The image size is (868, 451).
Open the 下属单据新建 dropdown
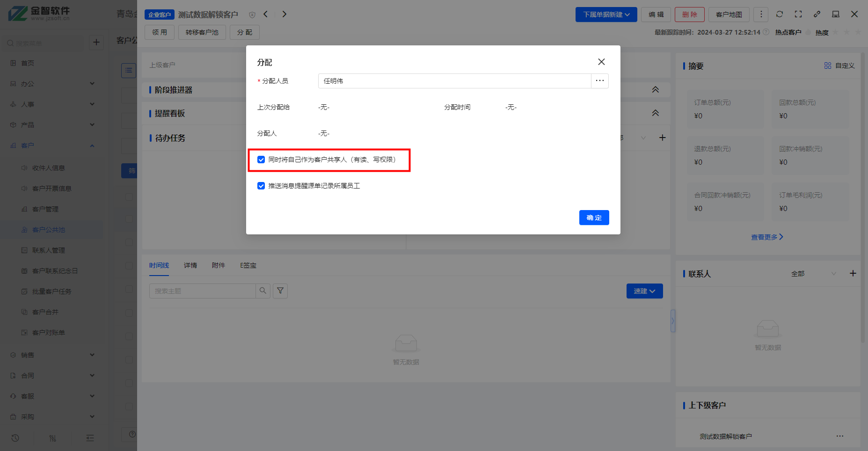(606, 15)
